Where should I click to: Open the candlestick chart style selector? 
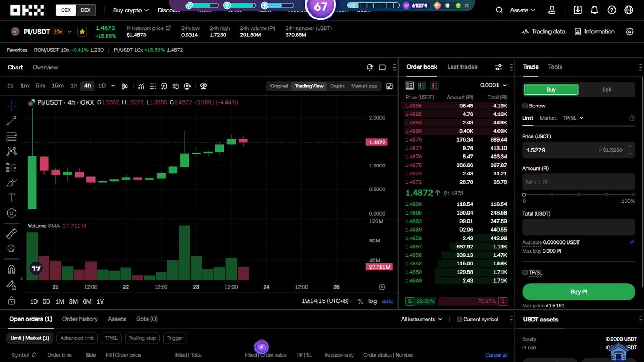(x=125, y=86)
